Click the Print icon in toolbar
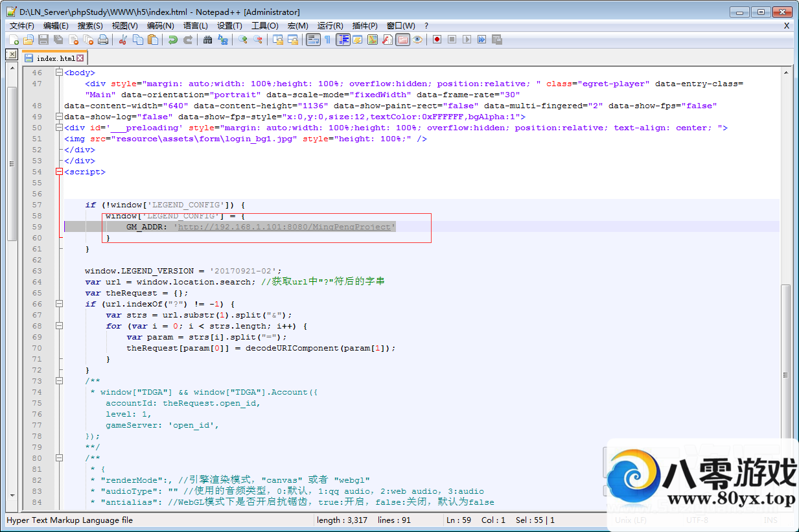799x532 pixels. pos(103,40)
